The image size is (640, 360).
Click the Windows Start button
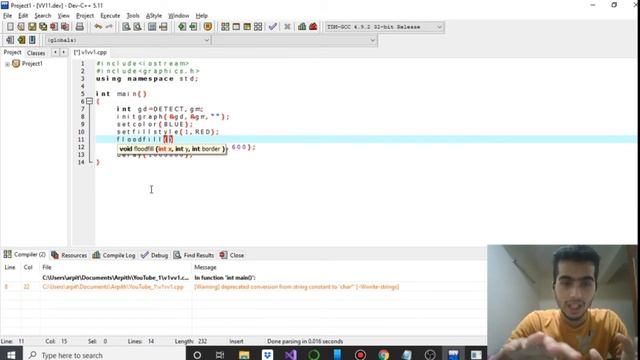[x=11, y=355]
